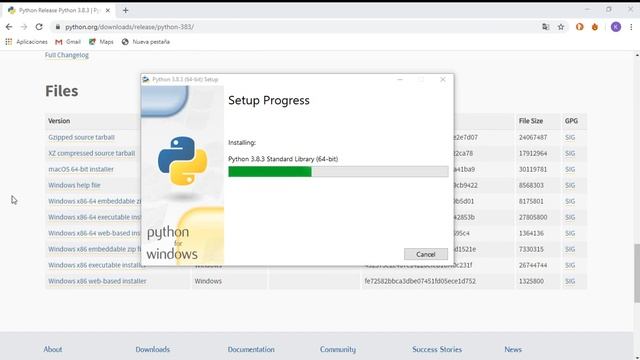Click the scrollbar up arrow
Viewport: 640px width, 360px height.
637,55
